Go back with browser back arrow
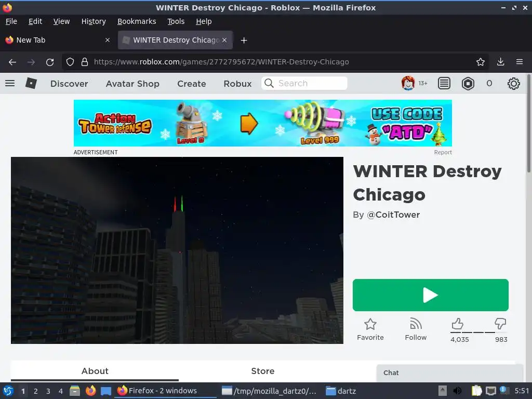 (x=12, y=62)
